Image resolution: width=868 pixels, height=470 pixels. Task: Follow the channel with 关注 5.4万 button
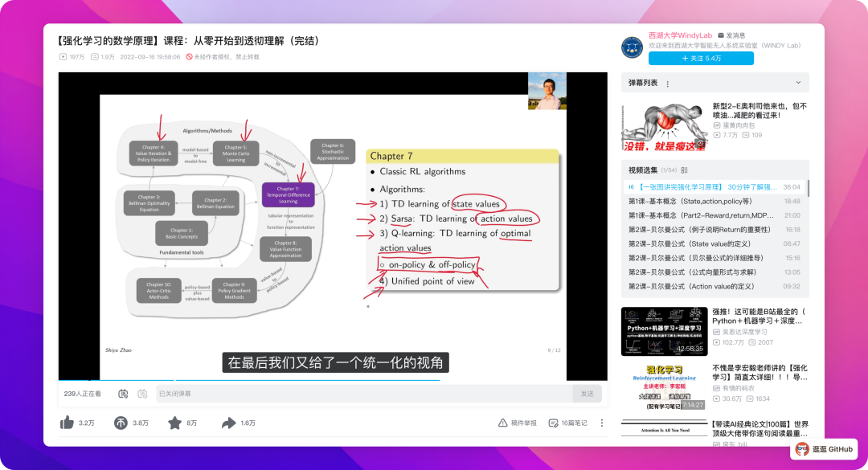pos(701,58)
